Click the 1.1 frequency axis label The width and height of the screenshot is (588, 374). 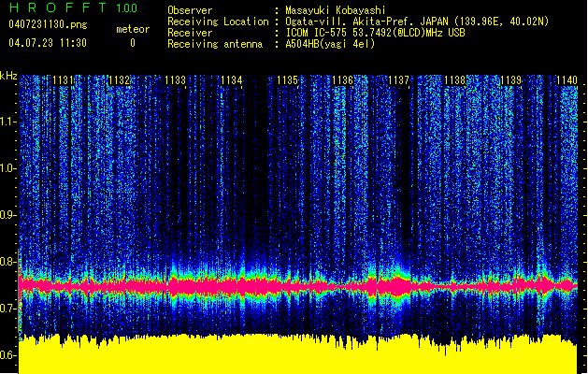(x=7, y=122)
